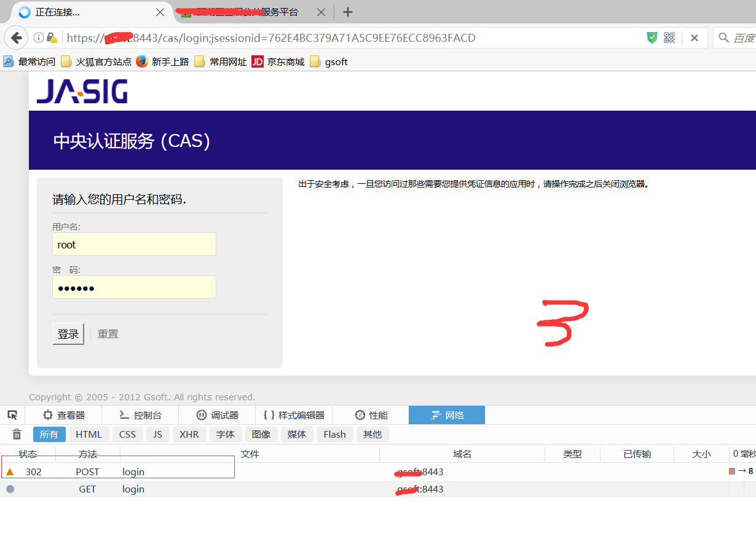Click the search magnifier icon
This screenshot has width=756, height=541.
coord(724,38)
